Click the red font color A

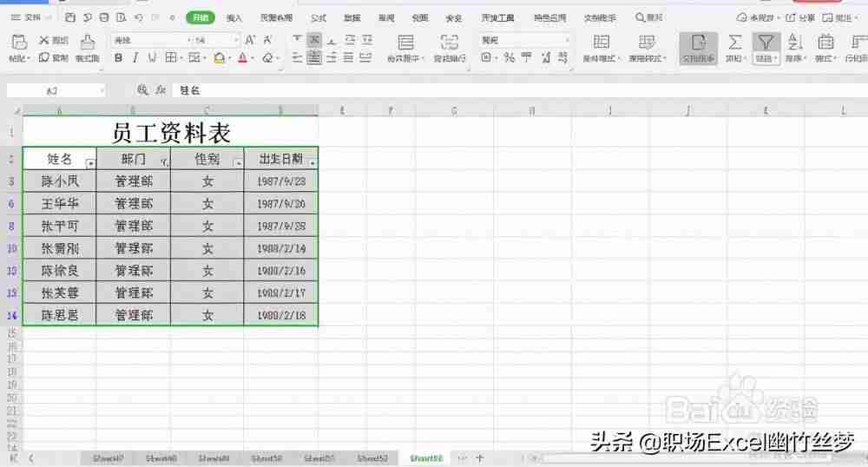(x=242, y=57)
